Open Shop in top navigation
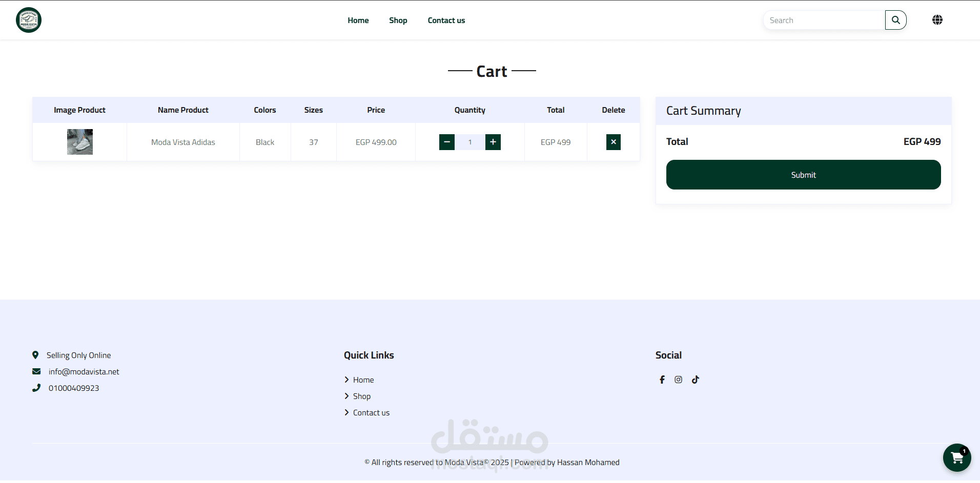Screen dimensions: 980x483 coord(398,20)
